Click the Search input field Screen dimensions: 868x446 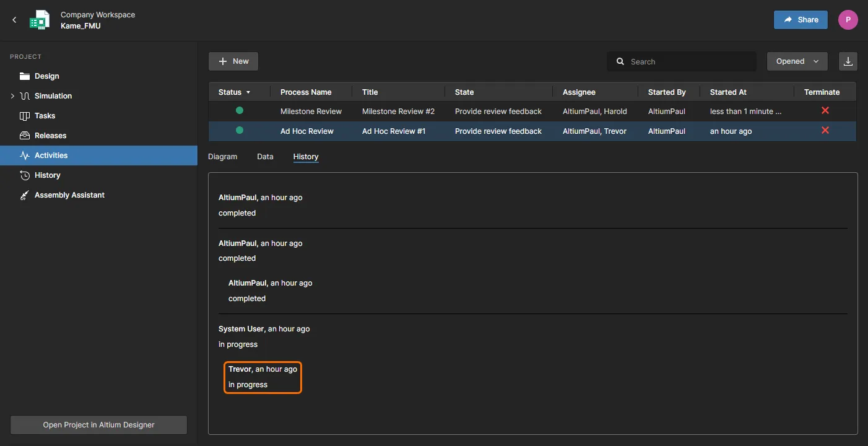pyautogui.click(x=687, y=61)
